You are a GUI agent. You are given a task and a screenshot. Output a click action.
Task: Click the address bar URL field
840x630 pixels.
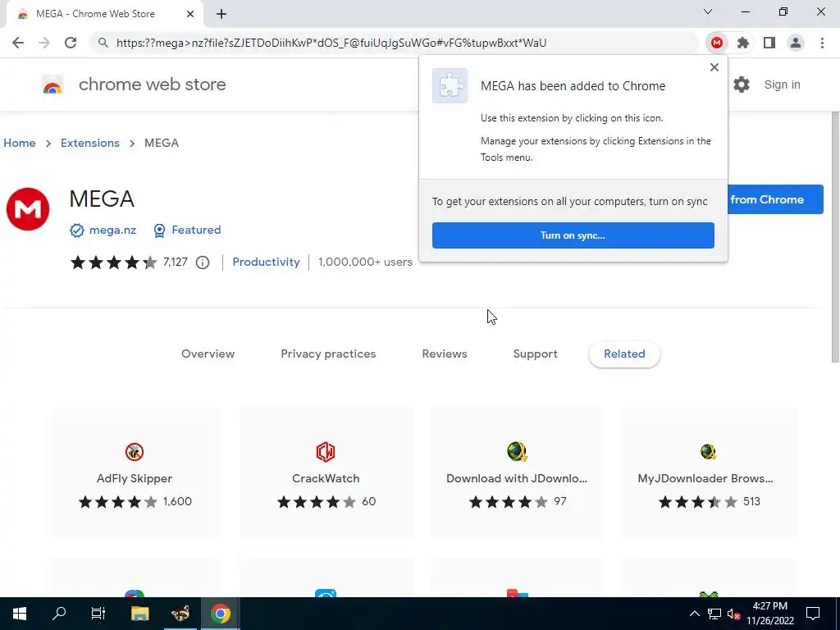[x=396, y=43]
